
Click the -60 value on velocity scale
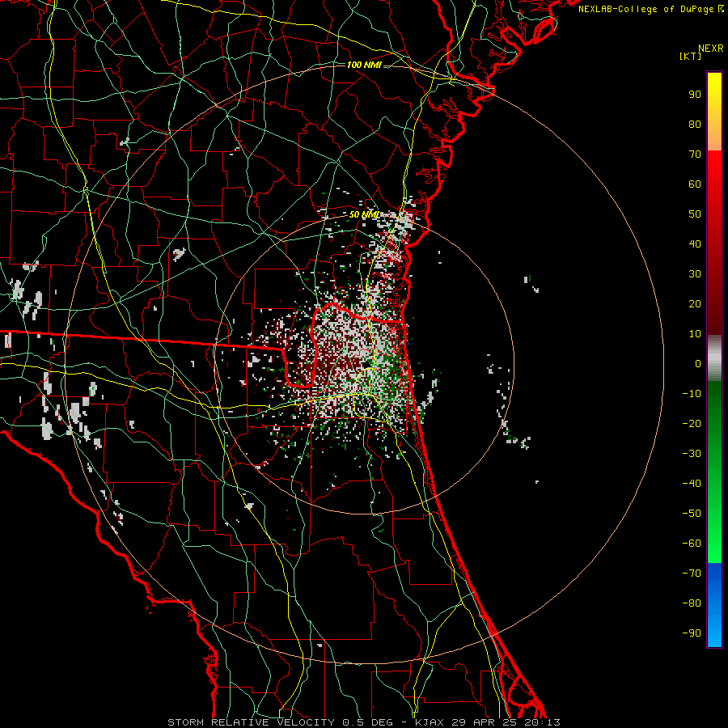(692, 544)
